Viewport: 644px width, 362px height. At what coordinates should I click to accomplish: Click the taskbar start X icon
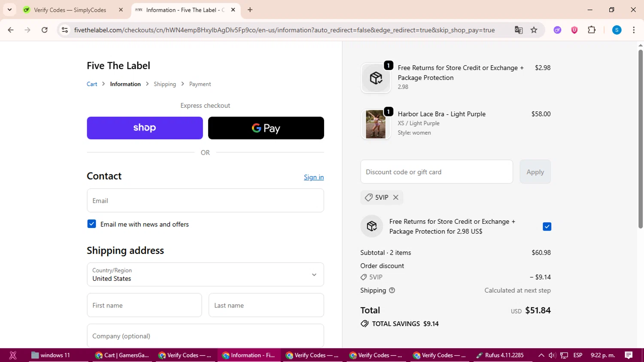13,355
